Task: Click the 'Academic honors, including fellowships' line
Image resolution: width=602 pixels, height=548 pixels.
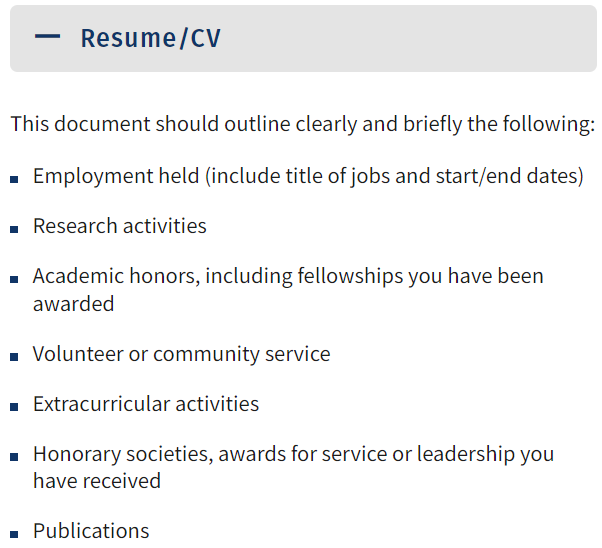Action: [x=288, y=276]
